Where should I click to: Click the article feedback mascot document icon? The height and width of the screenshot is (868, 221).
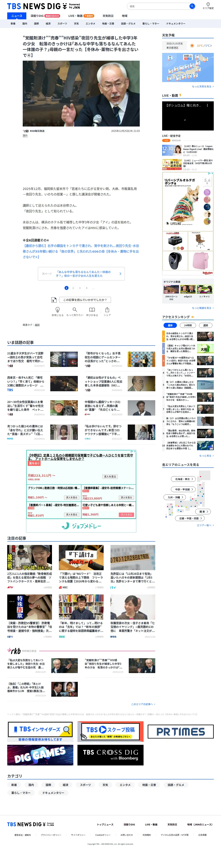click(x=54, y=300)
